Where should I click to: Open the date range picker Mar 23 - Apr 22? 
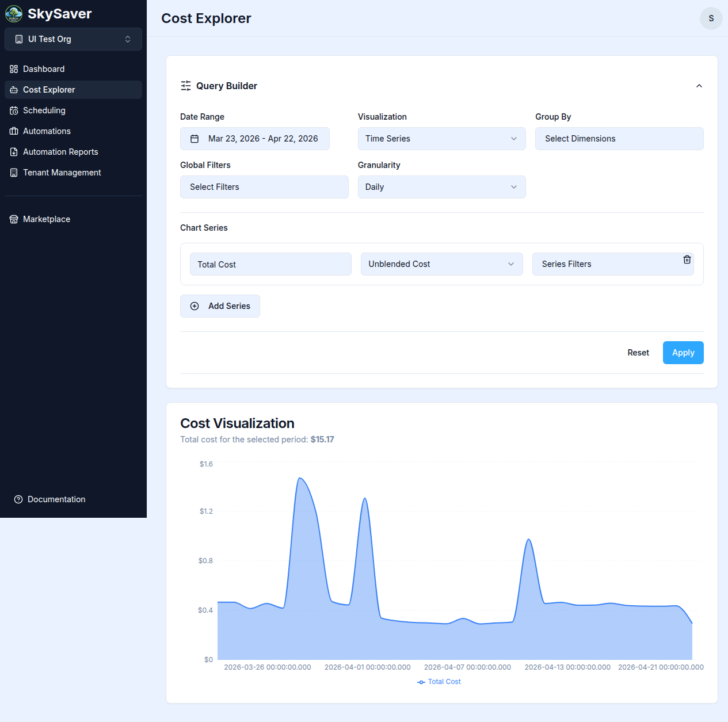pyautogui.click(x=255, y=139)
